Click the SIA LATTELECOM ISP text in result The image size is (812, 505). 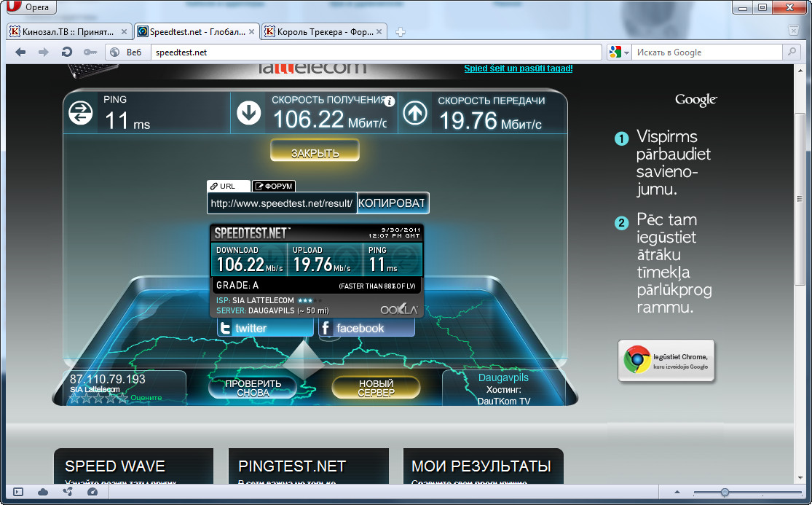click(263, 300)
